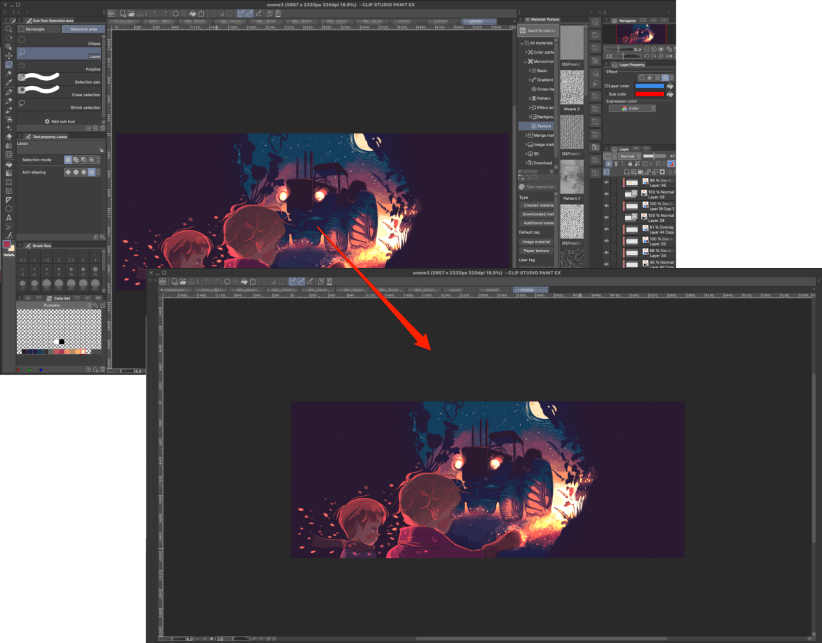
Task: Click the Sub color paint bucket icon
Action: click(x=669, y=94)
